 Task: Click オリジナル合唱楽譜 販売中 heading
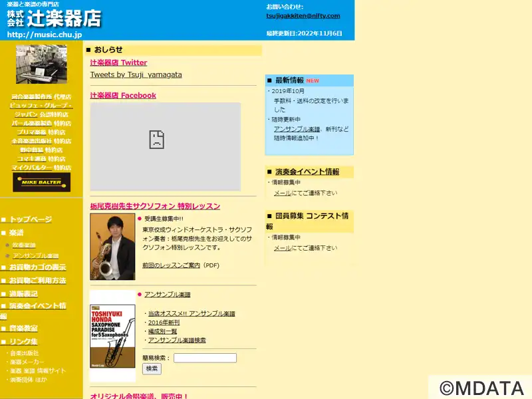[x=139, y=396]
